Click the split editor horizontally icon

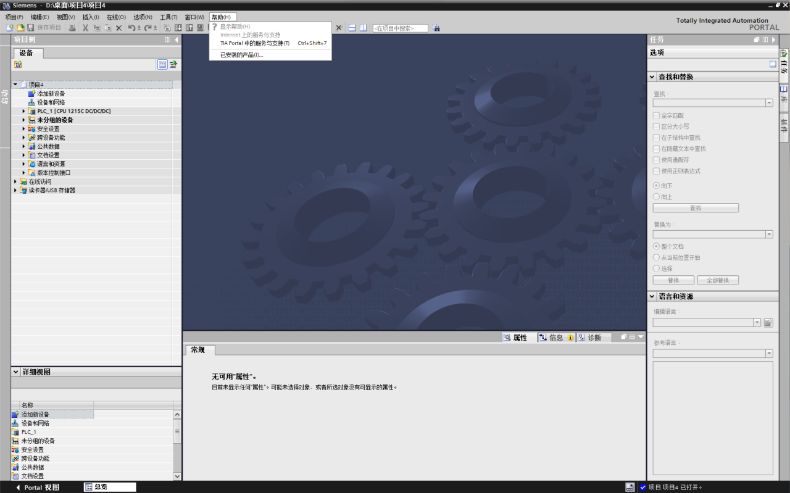[x=352, y=28]
